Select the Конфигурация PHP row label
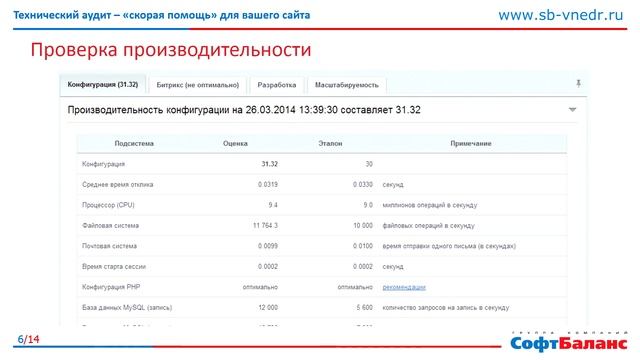This screenshot has height=360, width=640. tap(111, 287)
